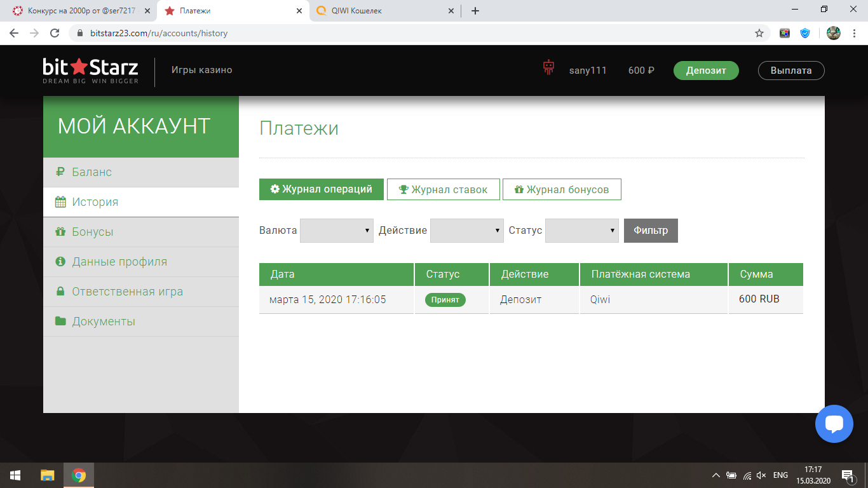Show hidden system tray icons
This screenshot has width=868, height=488.
pyautogui.click(x=716, y=475)
